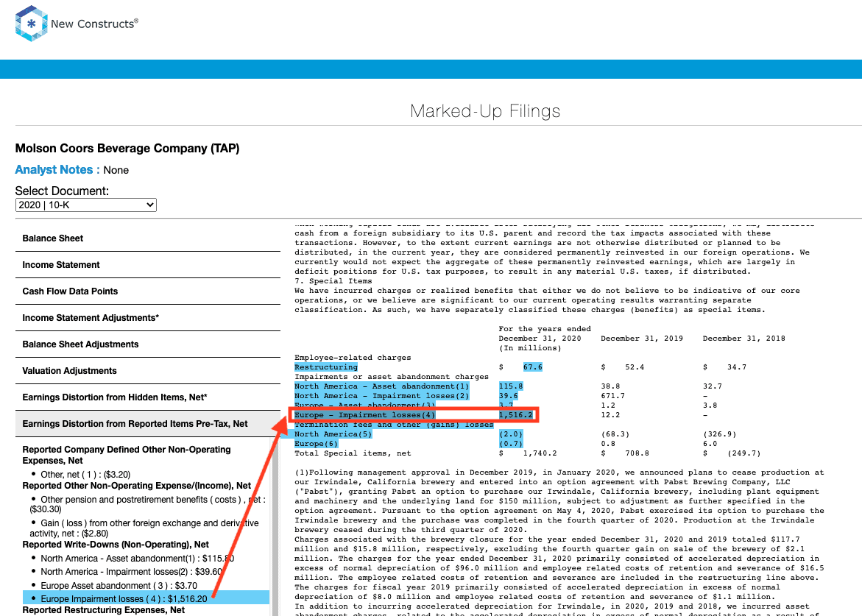Screen dimensions: 862x616
Task: Click Reported Restructuring Expenses, Net heading
Action: click(x=103, y=610)
